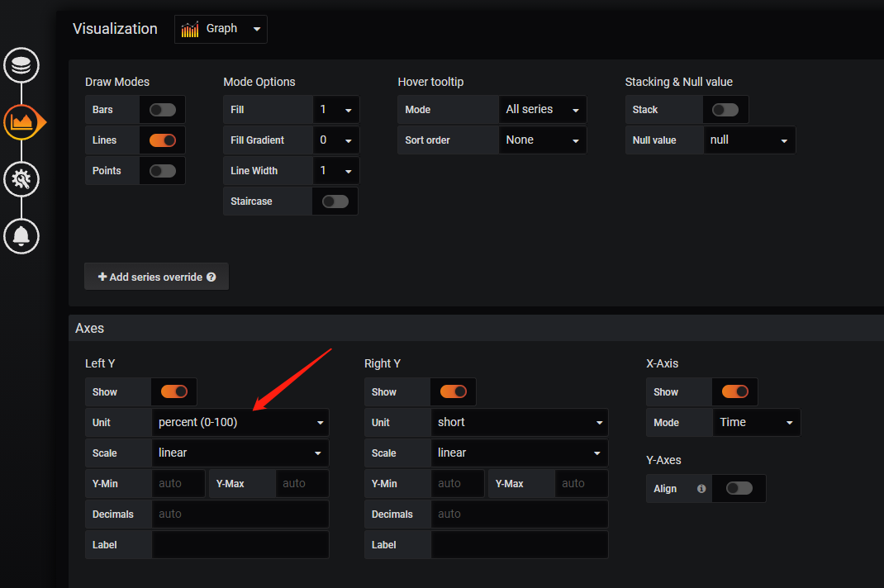Disable the Lines draw mode toggle

163,140
